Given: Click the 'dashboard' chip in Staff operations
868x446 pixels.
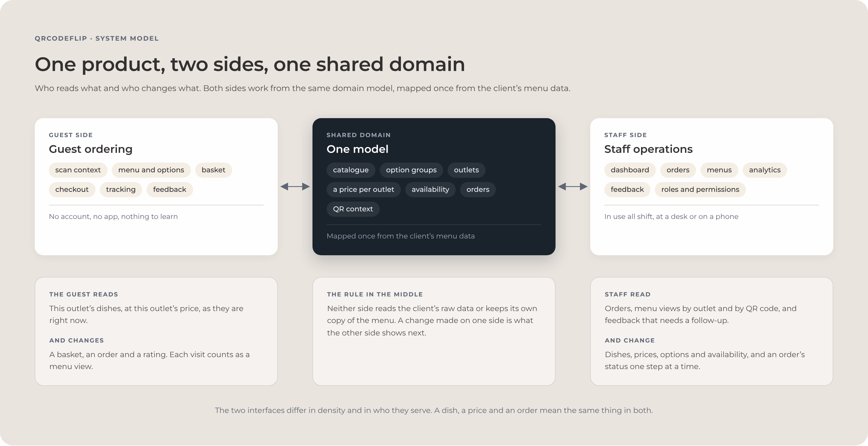Looking at the screenshot, I should coord(630,170).
